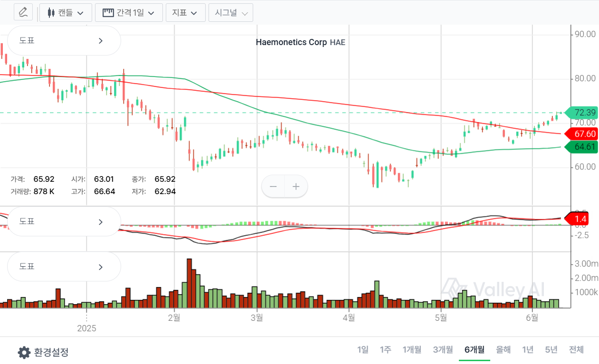This screenshot has height=364, width=599.
Task: Click the 고가 66.64 value
Action: (105, 191)
